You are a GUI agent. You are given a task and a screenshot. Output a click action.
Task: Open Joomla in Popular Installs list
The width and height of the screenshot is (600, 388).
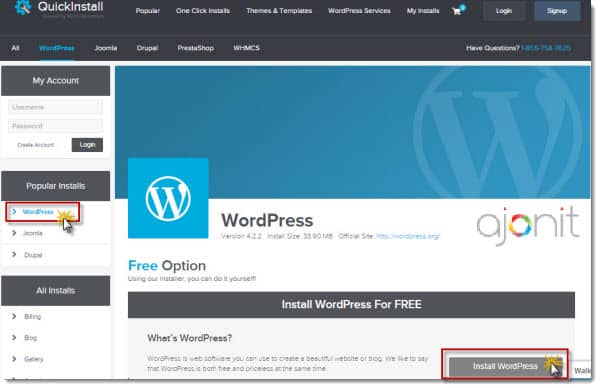tap(33, 233)
